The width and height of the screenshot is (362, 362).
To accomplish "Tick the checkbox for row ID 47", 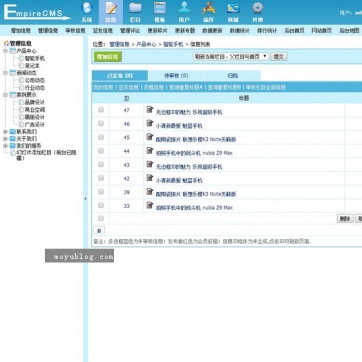I will point(101,110).
